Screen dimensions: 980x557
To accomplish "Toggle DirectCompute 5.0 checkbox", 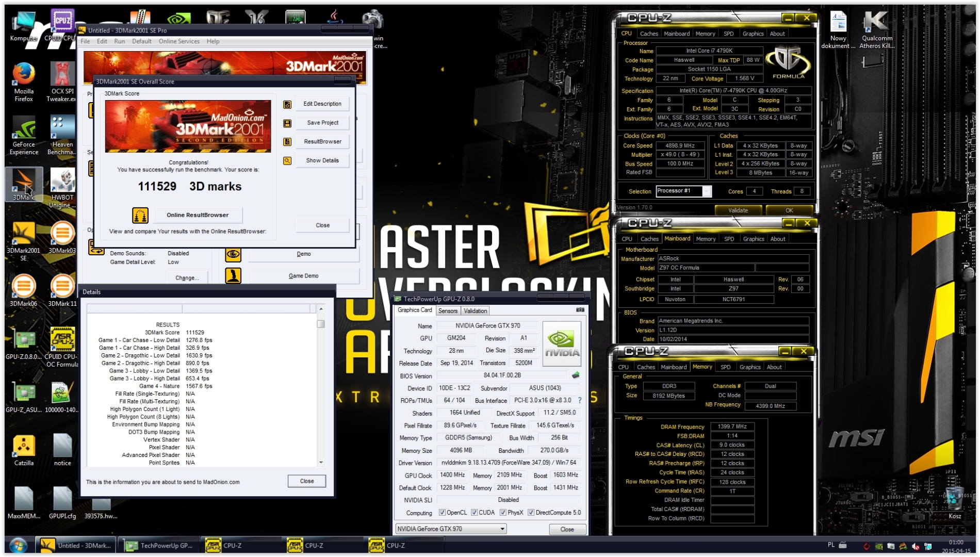I will point(531,513).
